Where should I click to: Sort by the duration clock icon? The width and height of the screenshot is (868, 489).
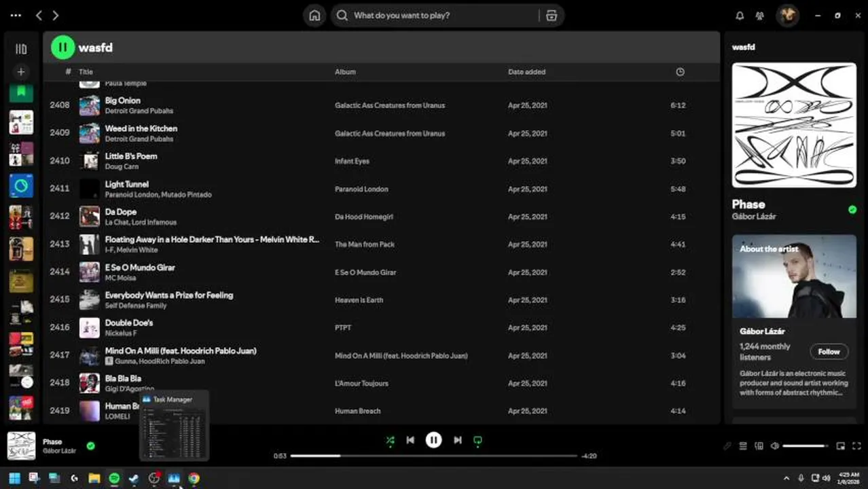coord(680,72)
